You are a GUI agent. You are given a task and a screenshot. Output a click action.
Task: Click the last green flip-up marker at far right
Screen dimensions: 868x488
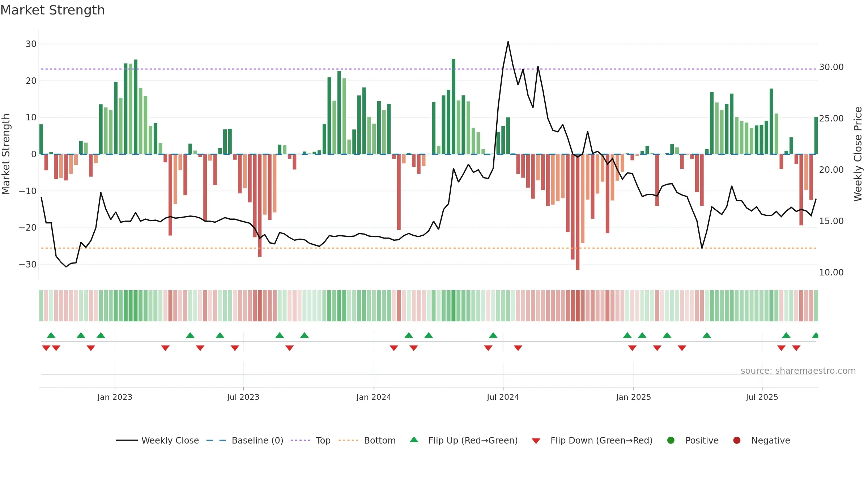(815, 335)
